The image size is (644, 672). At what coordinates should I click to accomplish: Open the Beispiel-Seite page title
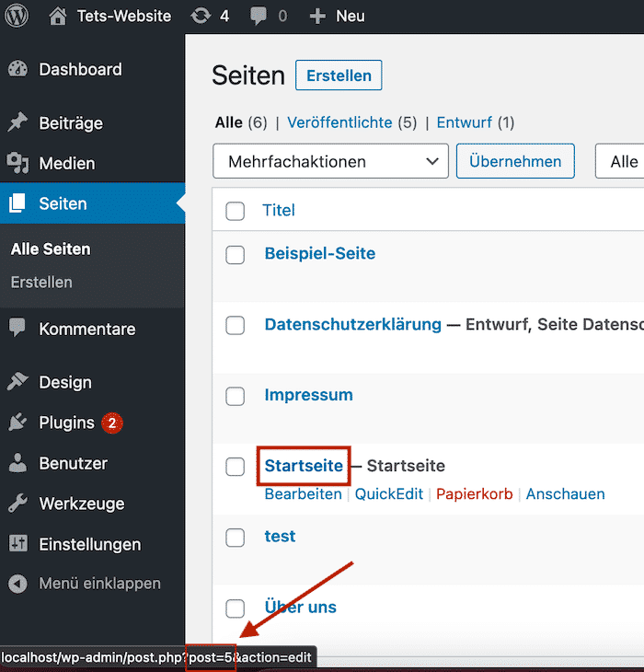320,253
